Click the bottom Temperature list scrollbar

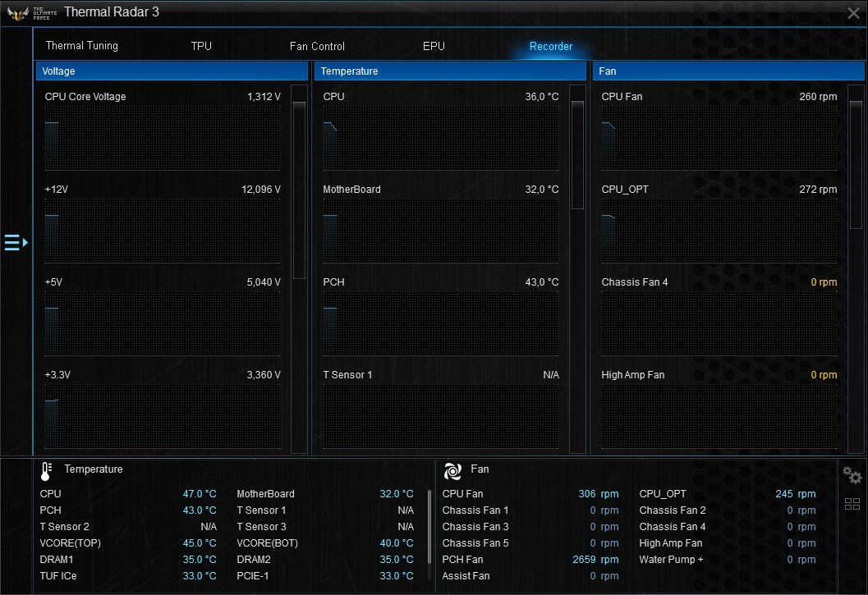429,526
